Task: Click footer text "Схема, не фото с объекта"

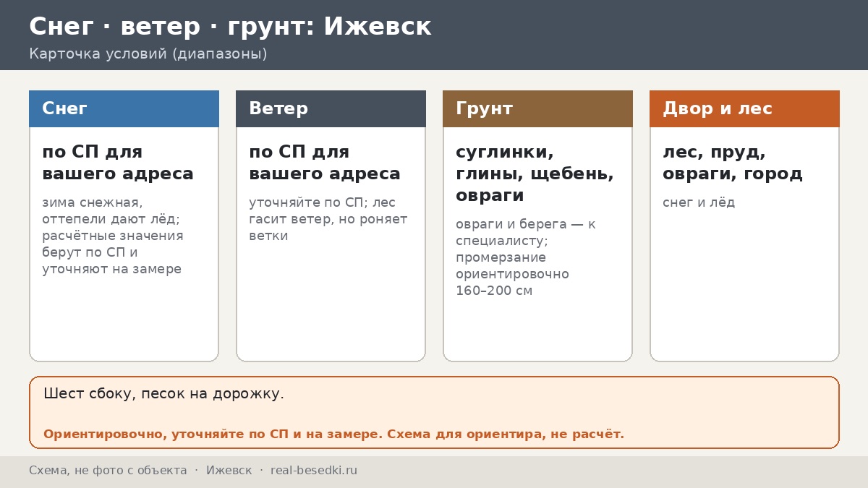Action: pyautogui.click(x=108, y=471)
